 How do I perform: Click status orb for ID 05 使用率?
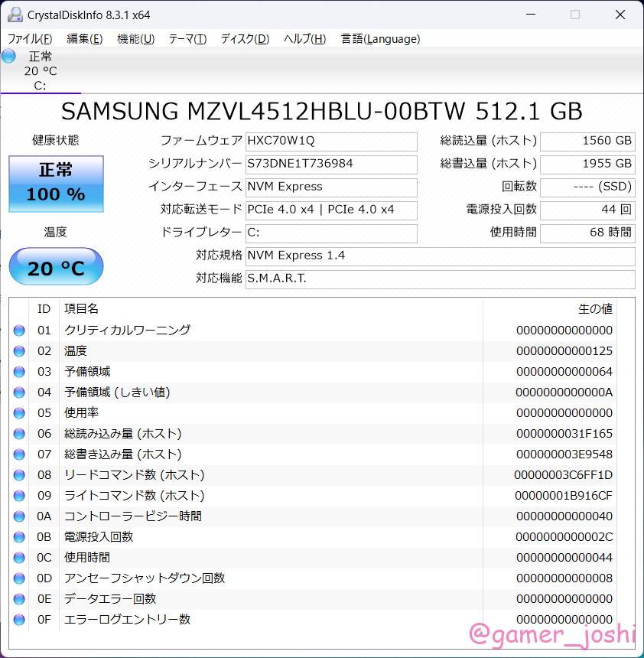click(x=19, y=413)
